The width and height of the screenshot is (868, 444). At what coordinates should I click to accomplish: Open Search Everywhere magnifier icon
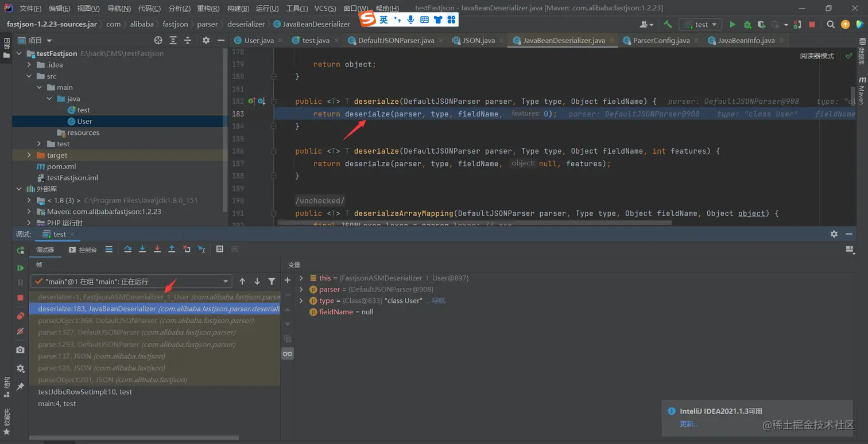(x=831, y=25)
